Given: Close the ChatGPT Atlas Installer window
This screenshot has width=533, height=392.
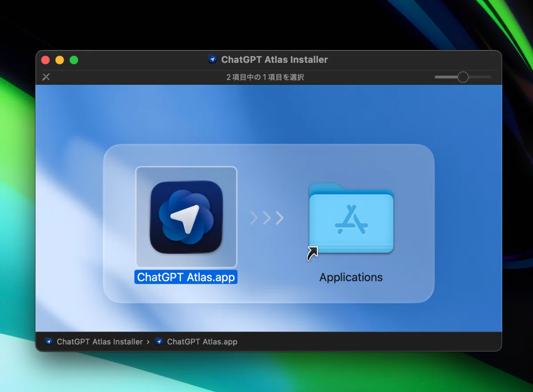Looking at the screenshot, I should 45,60.
